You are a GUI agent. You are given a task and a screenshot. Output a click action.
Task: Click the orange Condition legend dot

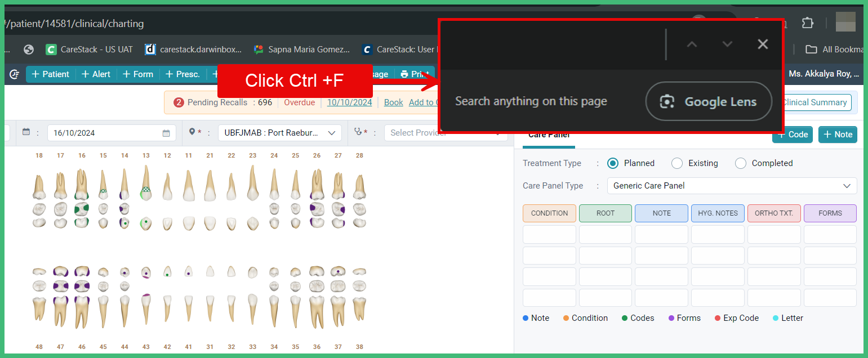566,318
